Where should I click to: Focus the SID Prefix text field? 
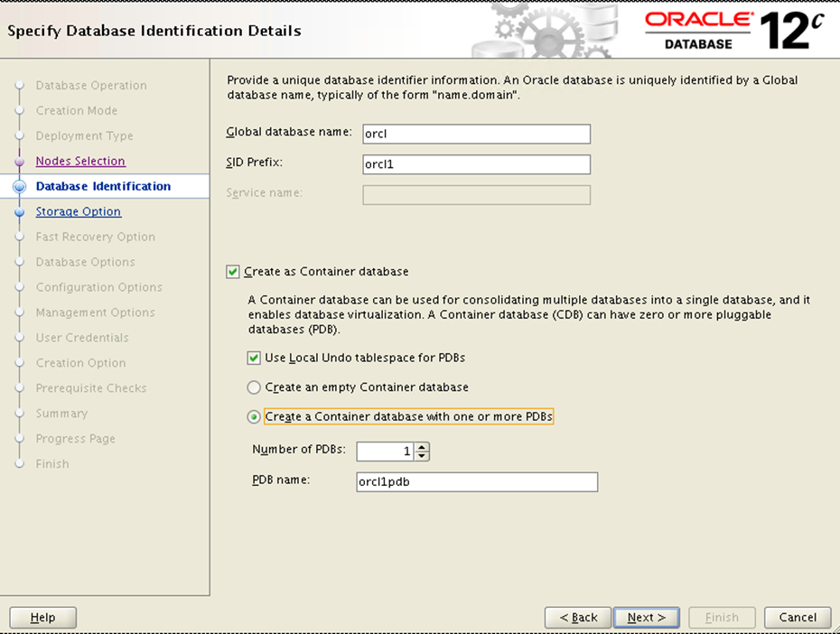coord(476,164)
